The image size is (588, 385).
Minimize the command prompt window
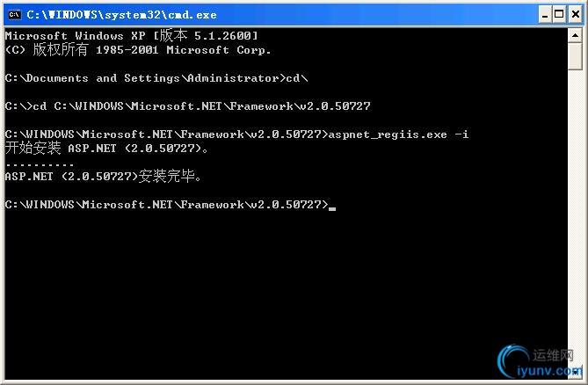[x=545, y=15]
